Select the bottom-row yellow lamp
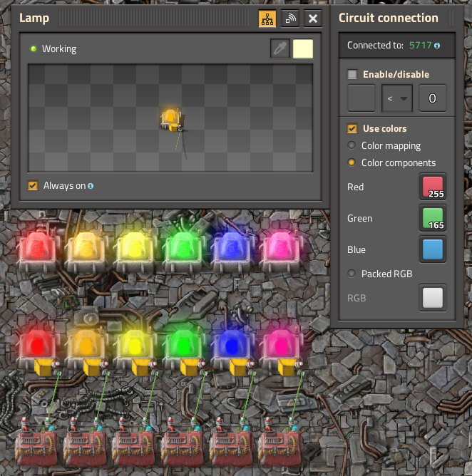 point(135,348)
